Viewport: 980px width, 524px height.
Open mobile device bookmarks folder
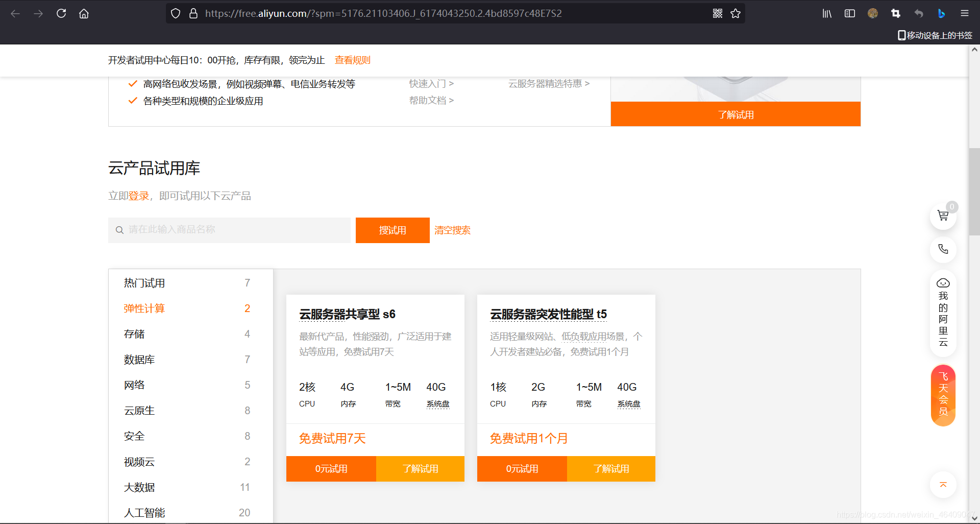[x=935, y=35]
